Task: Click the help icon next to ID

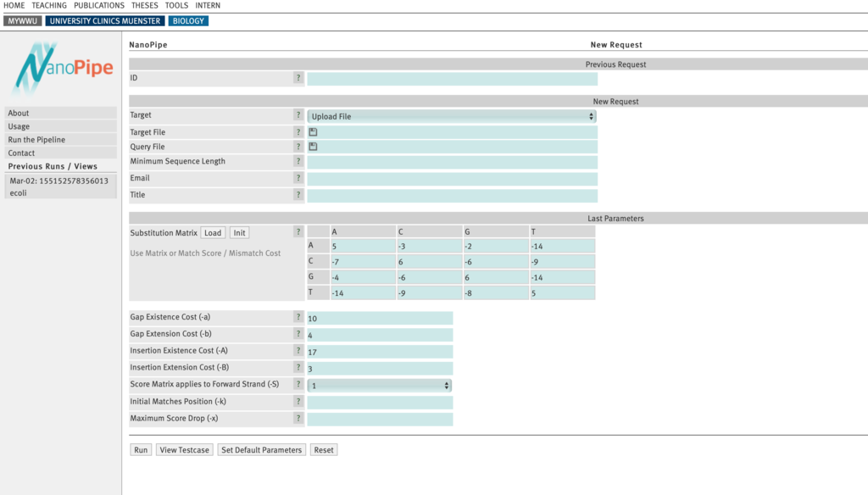Action: click(x=298, y=78)
